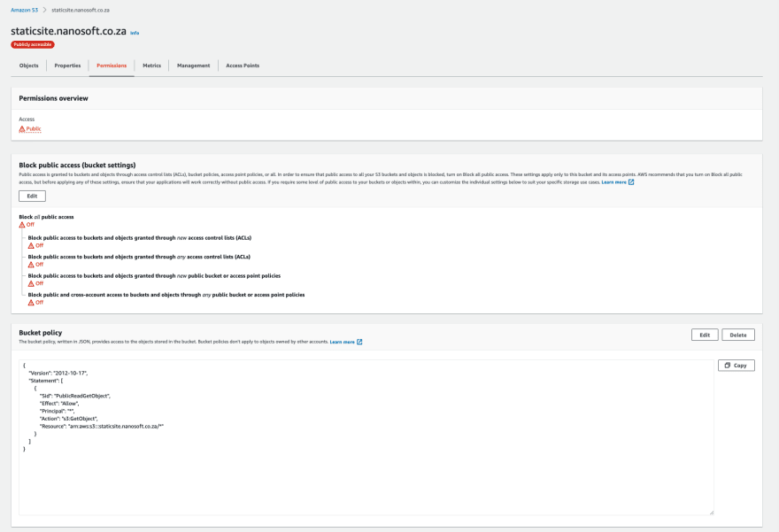Click warning icon next to Public access
The width and height of the screenshot is (779, 532).
[x=22, y=128]
